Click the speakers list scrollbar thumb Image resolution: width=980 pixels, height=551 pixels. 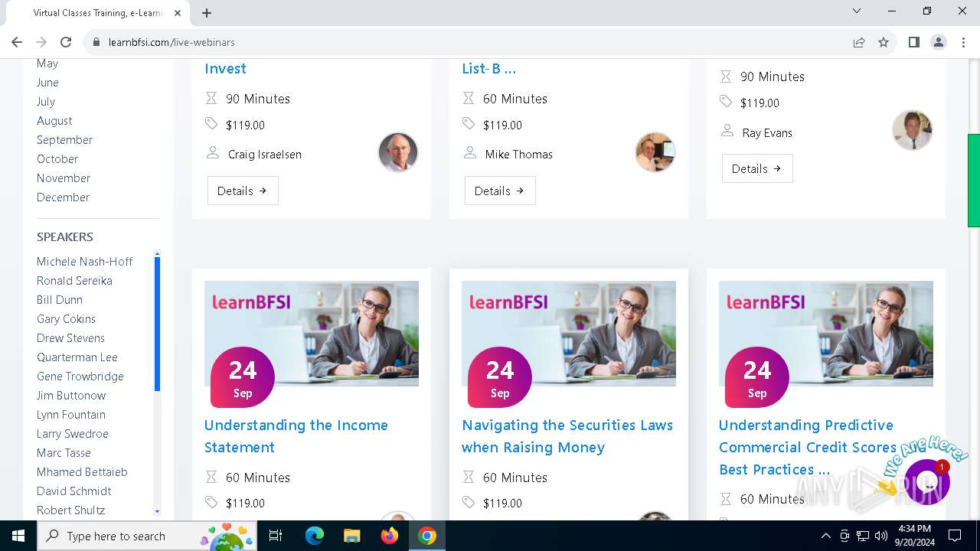click(157, 324)
